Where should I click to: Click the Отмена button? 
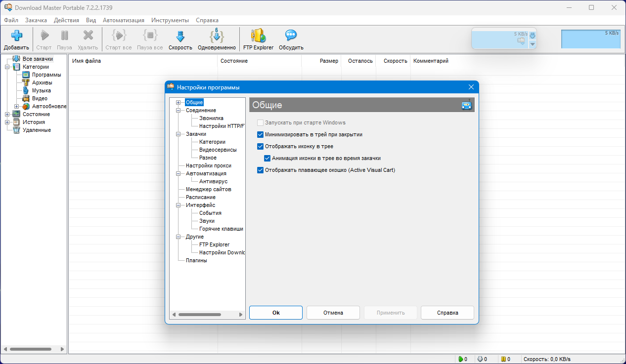pyautogui.click(x=333, y=313)
